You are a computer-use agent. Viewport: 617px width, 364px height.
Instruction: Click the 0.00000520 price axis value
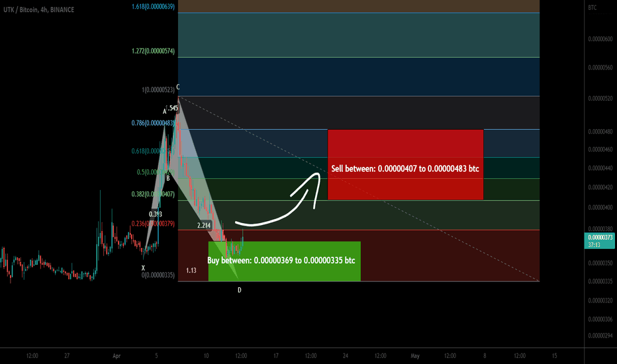(600, 99)
